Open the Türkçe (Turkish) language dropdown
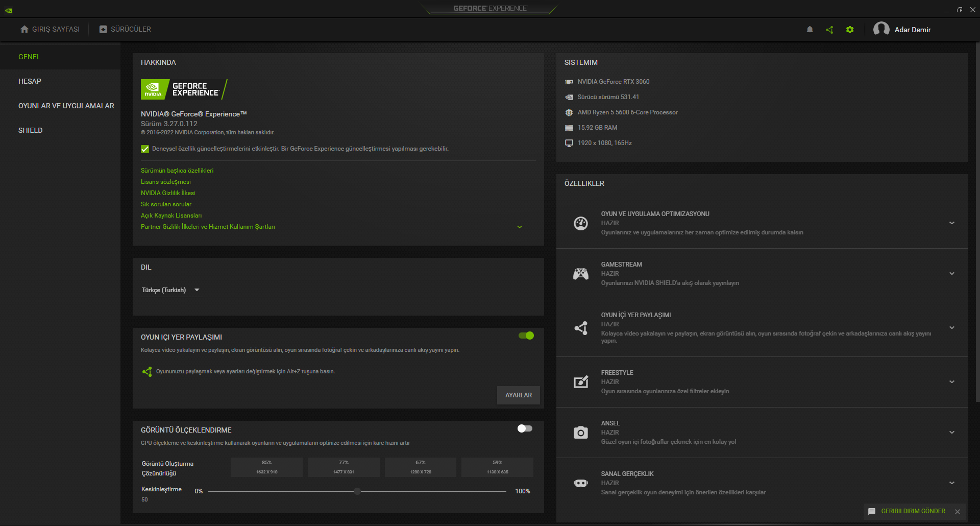The width and height of the screenshot is (980, 526). pyautogui.click(x=171, y=290)
